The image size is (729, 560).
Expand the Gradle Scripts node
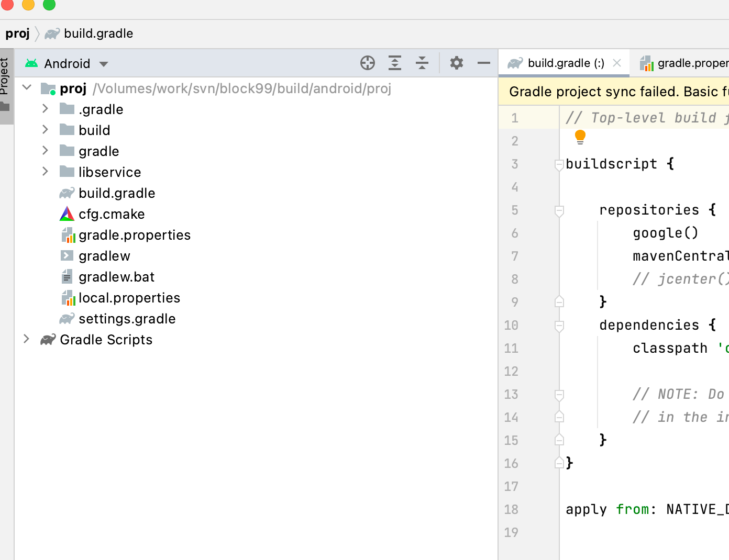click(x=27, y=339)
